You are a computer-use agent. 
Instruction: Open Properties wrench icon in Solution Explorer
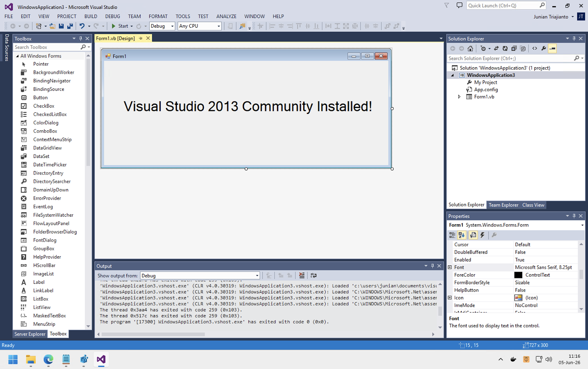[544, 48]
